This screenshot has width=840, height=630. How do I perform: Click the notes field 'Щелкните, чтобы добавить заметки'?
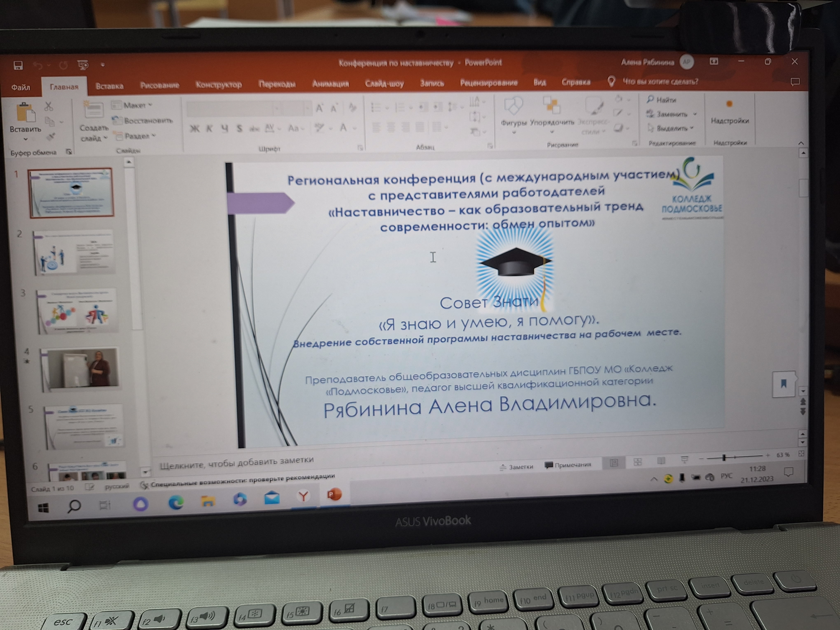(237, 463)
